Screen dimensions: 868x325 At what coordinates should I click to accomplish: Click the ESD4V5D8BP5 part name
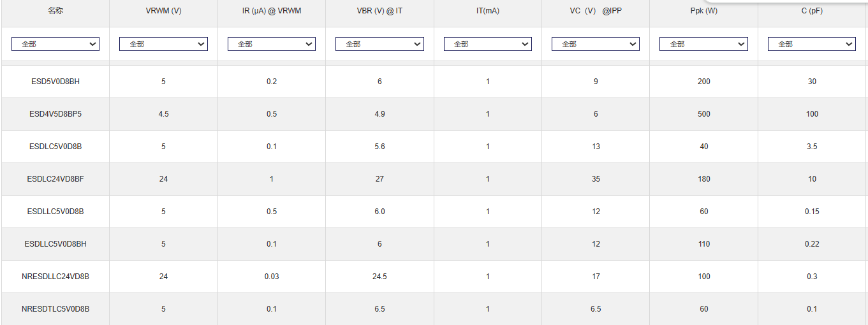click(55, 114)
